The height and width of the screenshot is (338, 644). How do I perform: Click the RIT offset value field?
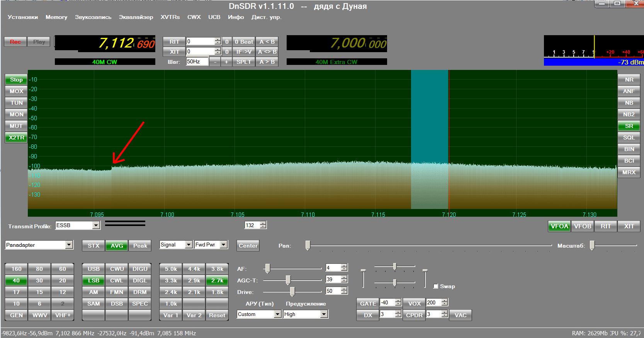[200, 41]
